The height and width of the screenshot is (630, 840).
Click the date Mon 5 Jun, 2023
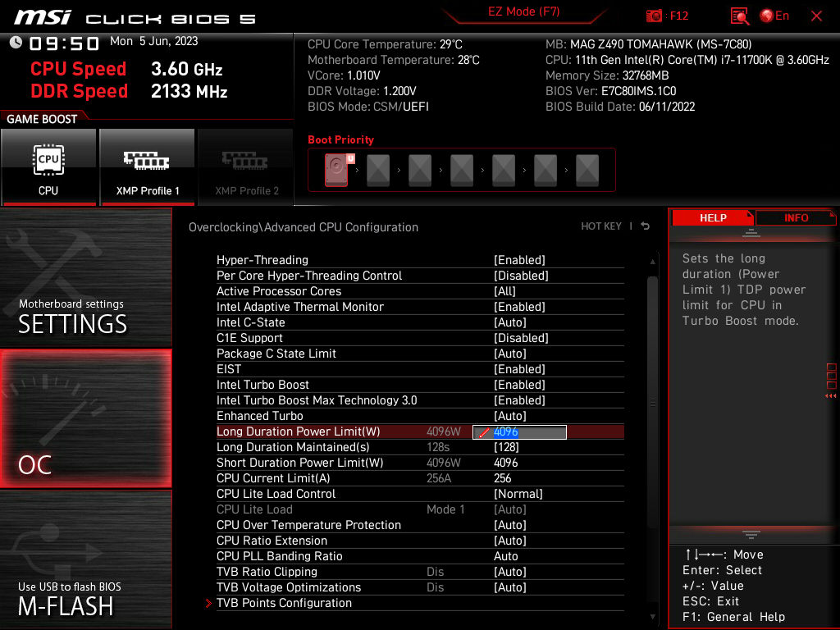tap(153, 41)
